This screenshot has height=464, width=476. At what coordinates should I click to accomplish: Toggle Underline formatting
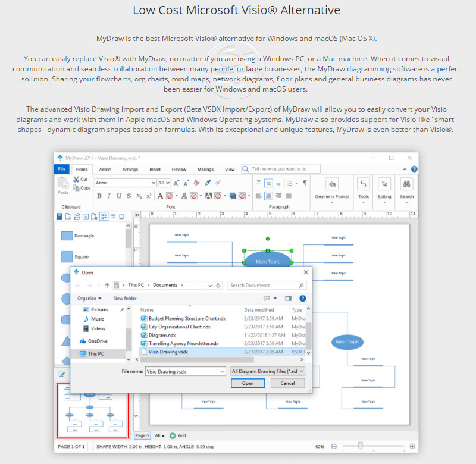pos(119,196)
